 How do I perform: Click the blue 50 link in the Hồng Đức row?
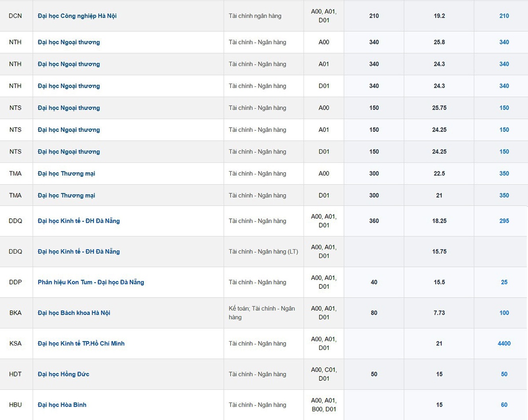coord(504,374)
